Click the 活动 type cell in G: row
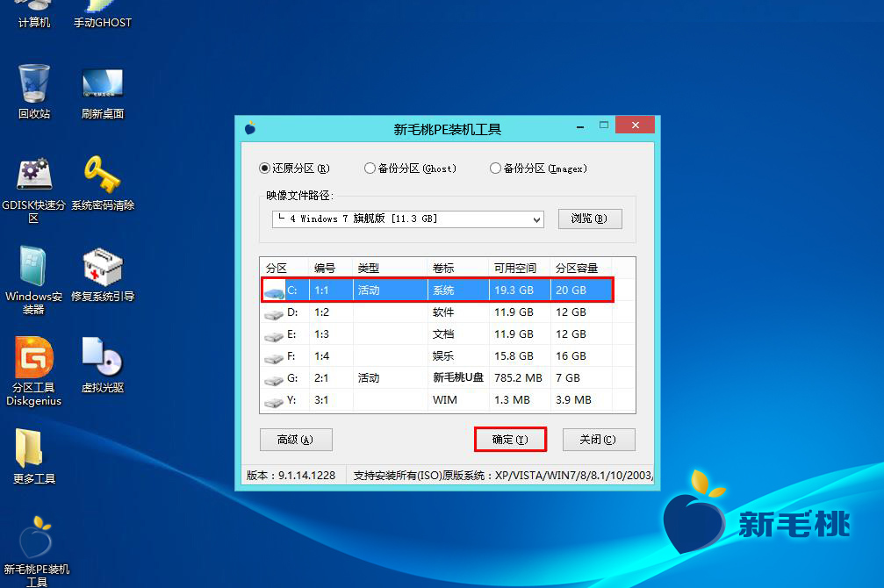 tap(369, 378)
